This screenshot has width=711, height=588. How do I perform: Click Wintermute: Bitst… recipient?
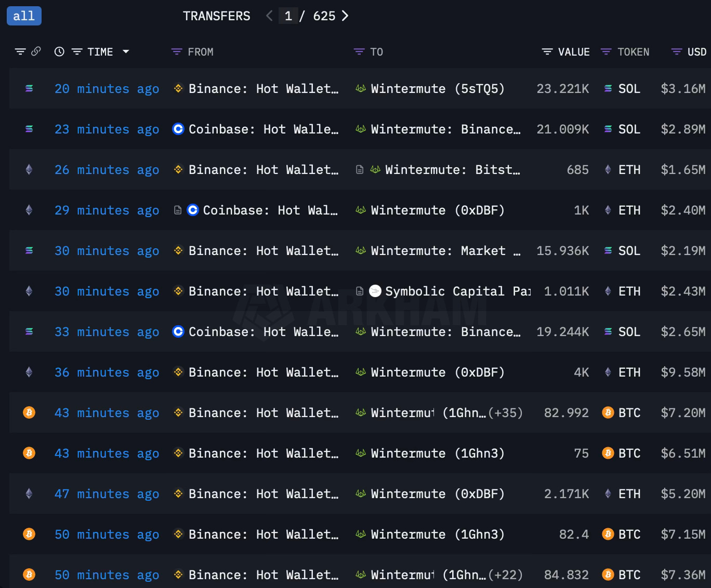[453, 170]
